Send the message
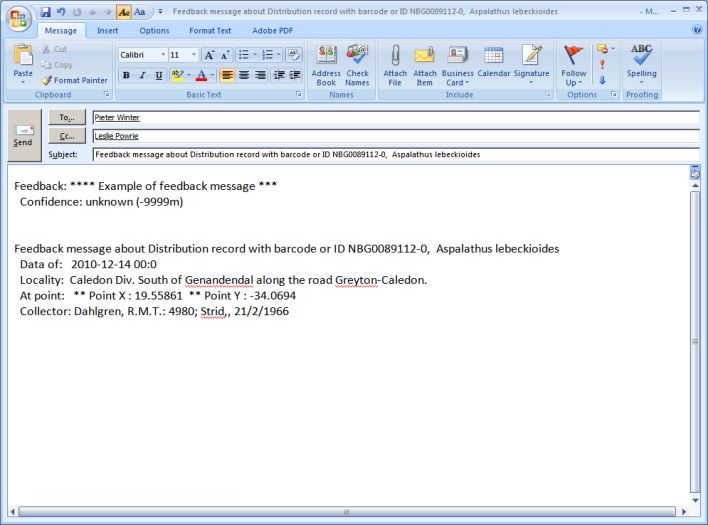 tap(24, 135)
